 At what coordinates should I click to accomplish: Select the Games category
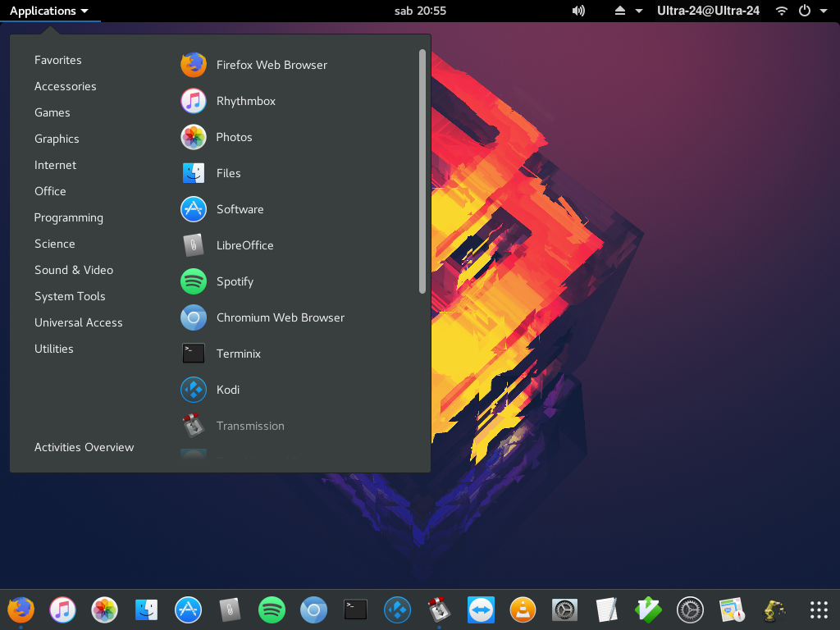click(x=52, y=112)
